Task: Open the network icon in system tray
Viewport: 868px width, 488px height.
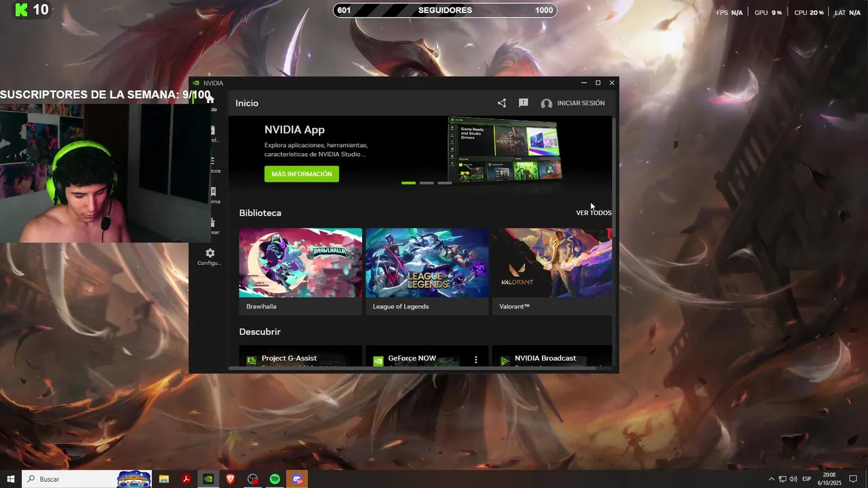Action: pyautogui.click(x=782, y=479)
